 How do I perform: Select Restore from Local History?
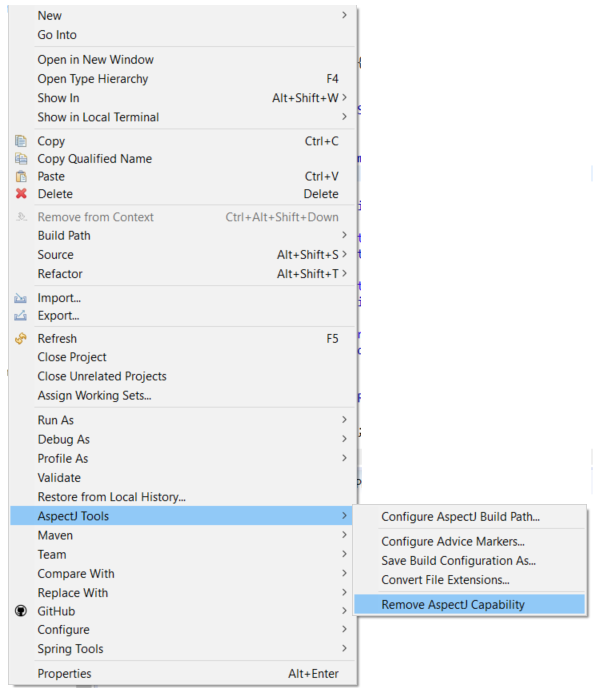coord(182,497)
